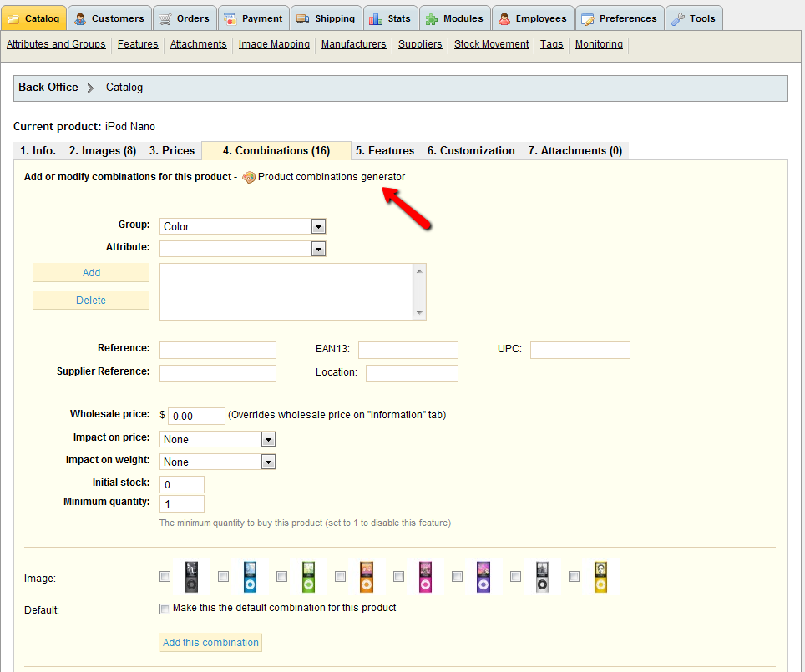
Task: Switch to the 6. Customization tab
Action: (x=471, y=150)
